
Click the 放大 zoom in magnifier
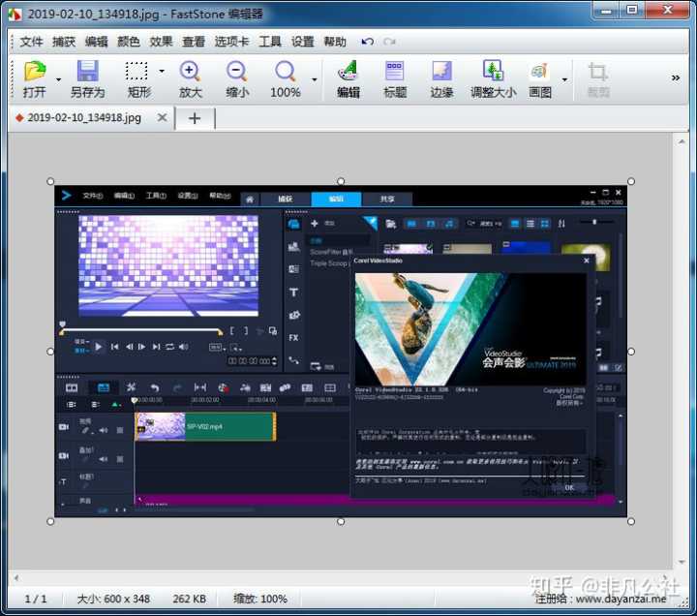[x=191, y=71]
